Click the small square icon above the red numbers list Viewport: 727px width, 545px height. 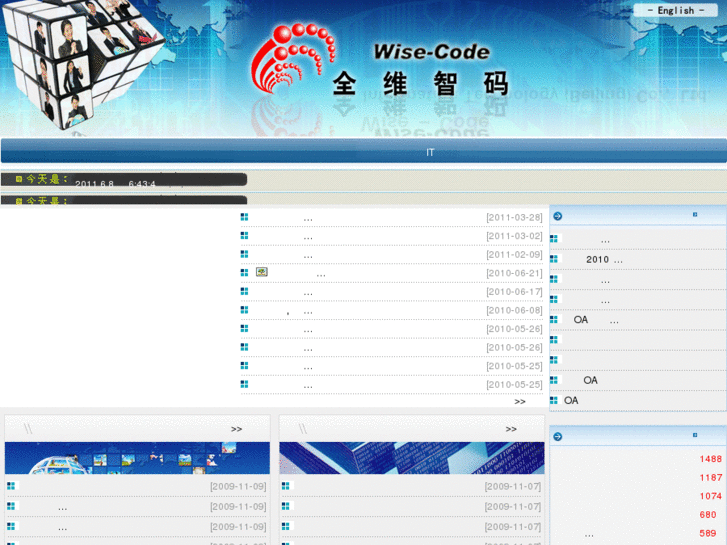695,435
